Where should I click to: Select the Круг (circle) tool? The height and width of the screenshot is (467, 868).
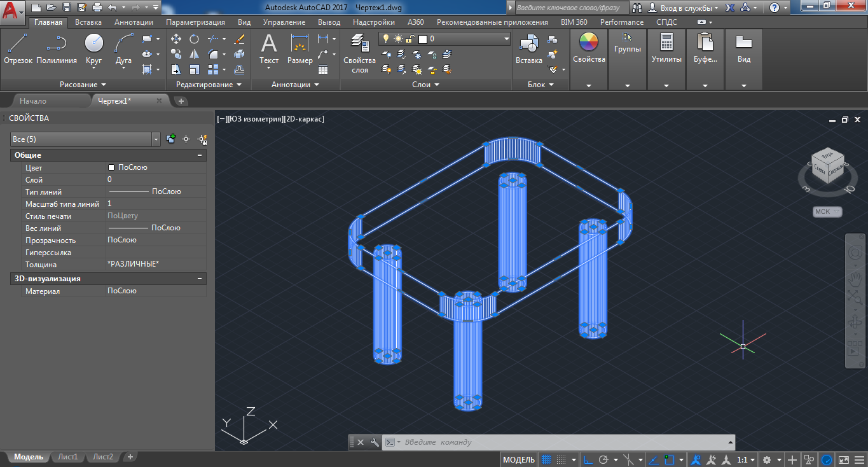tap(94, 50)
